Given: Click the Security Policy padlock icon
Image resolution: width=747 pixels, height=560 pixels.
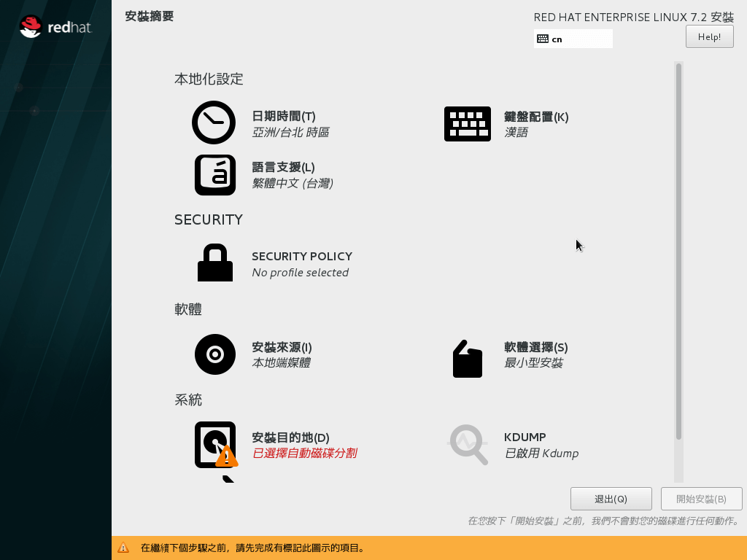Looking at the screenshot, I should (214, 263).
